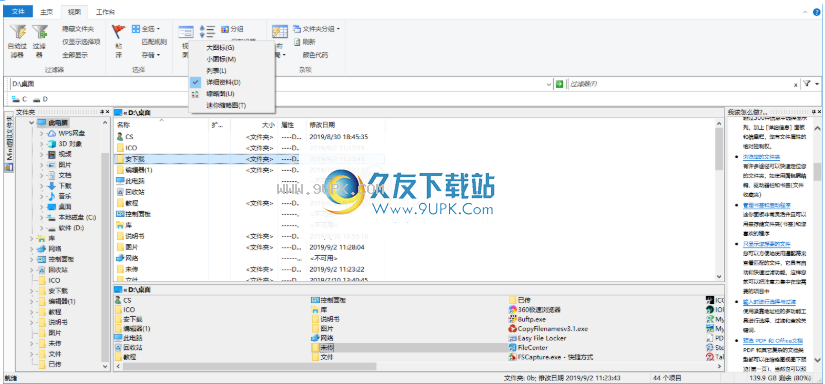This screenshot has width=825, height=384.
Task: Click 匹配规则 button in ribbon
Action: (x=154, y=42)
